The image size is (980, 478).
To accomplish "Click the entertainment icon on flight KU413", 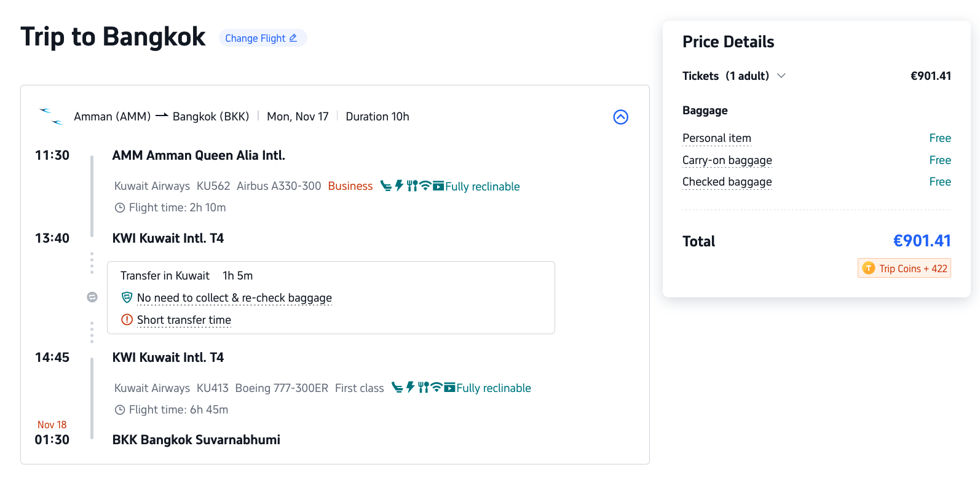I will 449,388.
